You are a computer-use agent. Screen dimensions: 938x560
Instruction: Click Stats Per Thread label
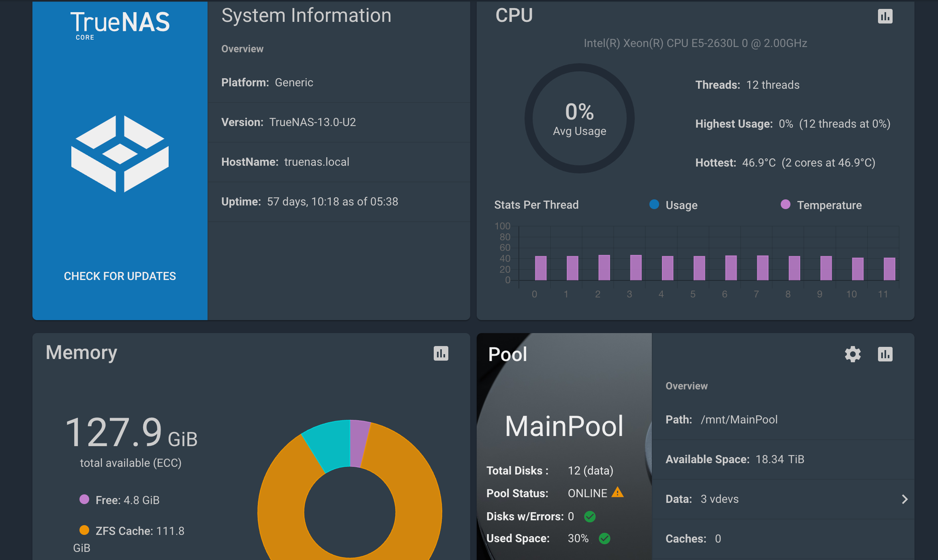[536, 205]
